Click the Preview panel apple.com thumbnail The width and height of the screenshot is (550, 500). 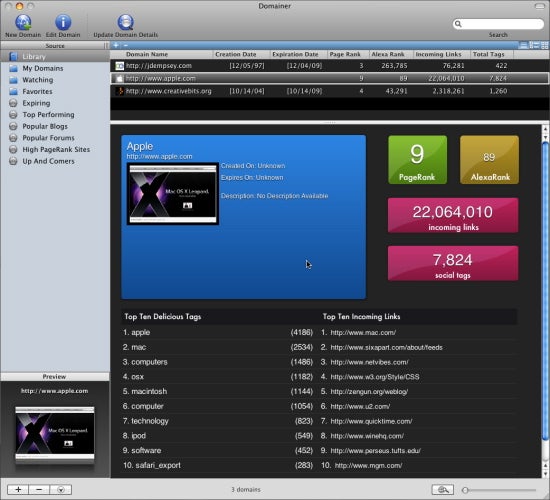(55, 433)
